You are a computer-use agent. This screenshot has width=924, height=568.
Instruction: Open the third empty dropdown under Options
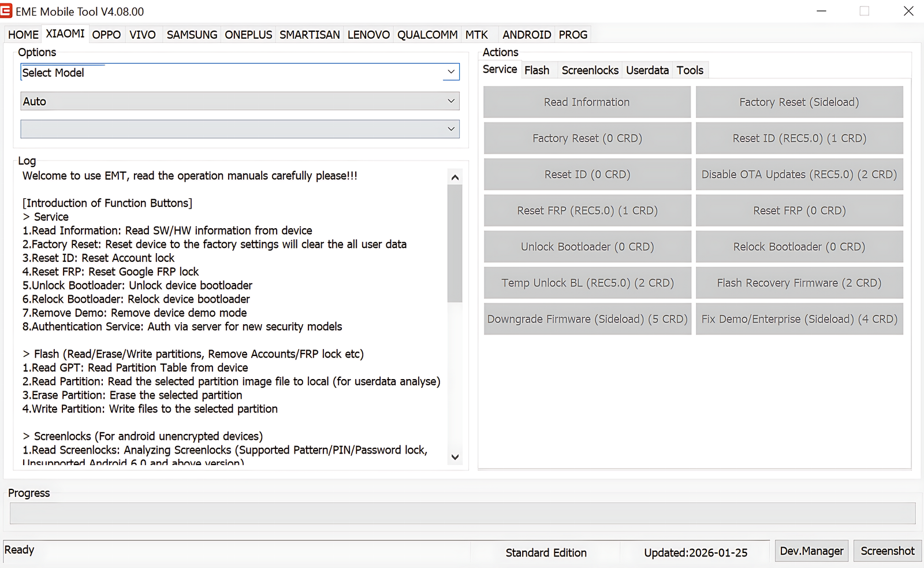coord(451,128)
